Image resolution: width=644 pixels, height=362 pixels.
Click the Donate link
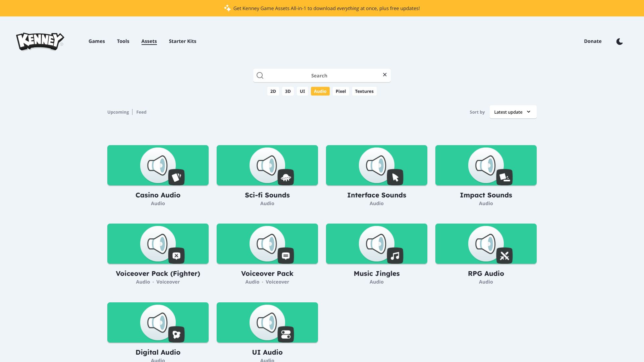coord(593,41)
